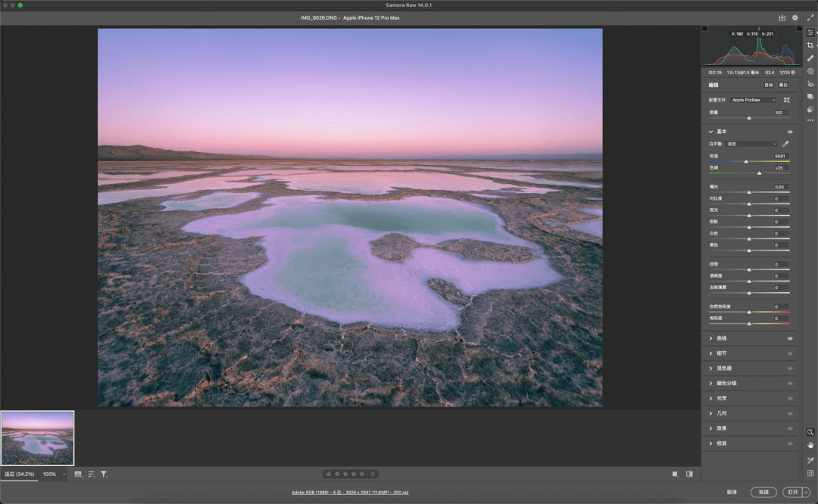Image resolution: width=818 pixels, height=504 pixels.
Task: Open the Red Eye removal tool
Action: 810,84
